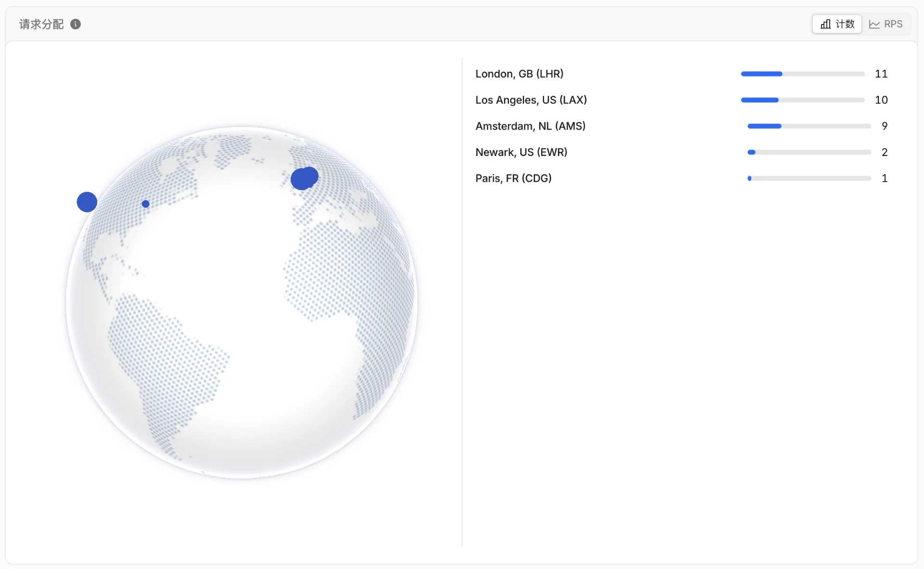Click the large European marker cluster on globe
The image size is (924, 569).
tap(304, 178)
